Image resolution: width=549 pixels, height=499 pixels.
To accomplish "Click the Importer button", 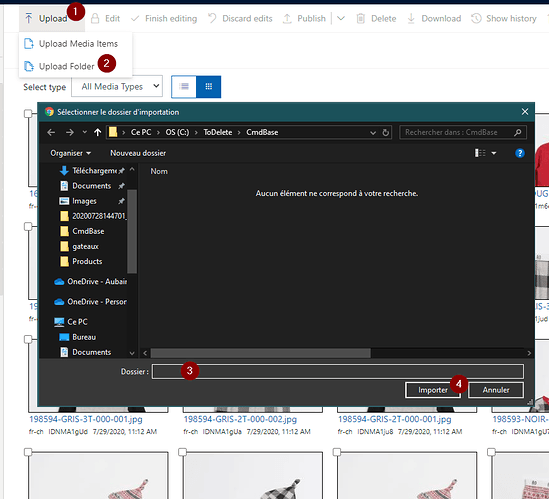I will click(433, 390).
